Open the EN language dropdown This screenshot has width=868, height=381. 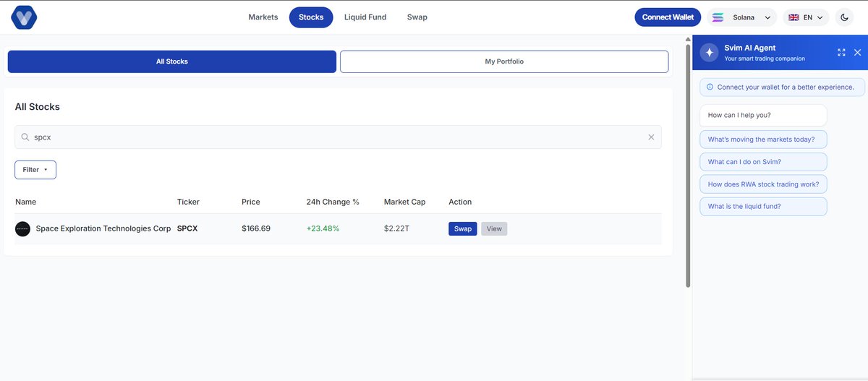click(x=806, y=17)
